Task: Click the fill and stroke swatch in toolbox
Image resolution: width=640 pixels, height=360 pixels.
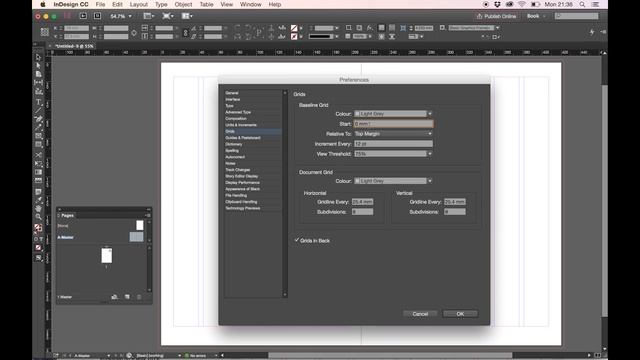Action: tap(38, 228)
